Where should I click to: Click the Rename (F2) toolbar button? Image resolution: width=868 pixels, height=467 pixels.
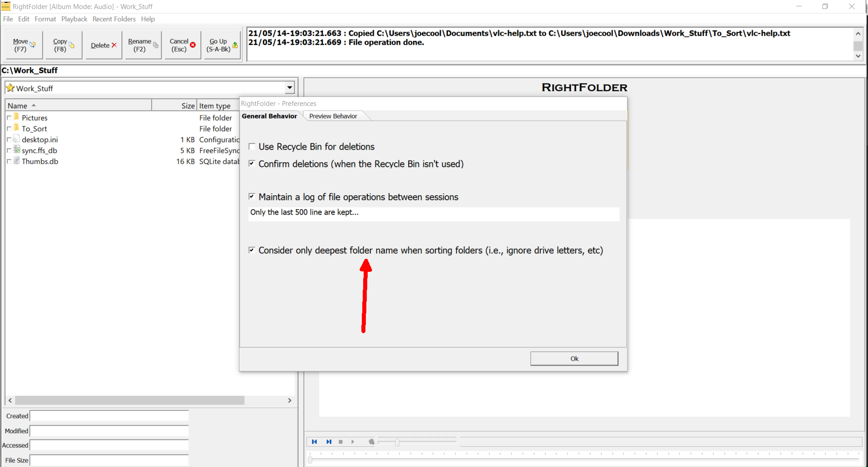(x=143, y=45)
